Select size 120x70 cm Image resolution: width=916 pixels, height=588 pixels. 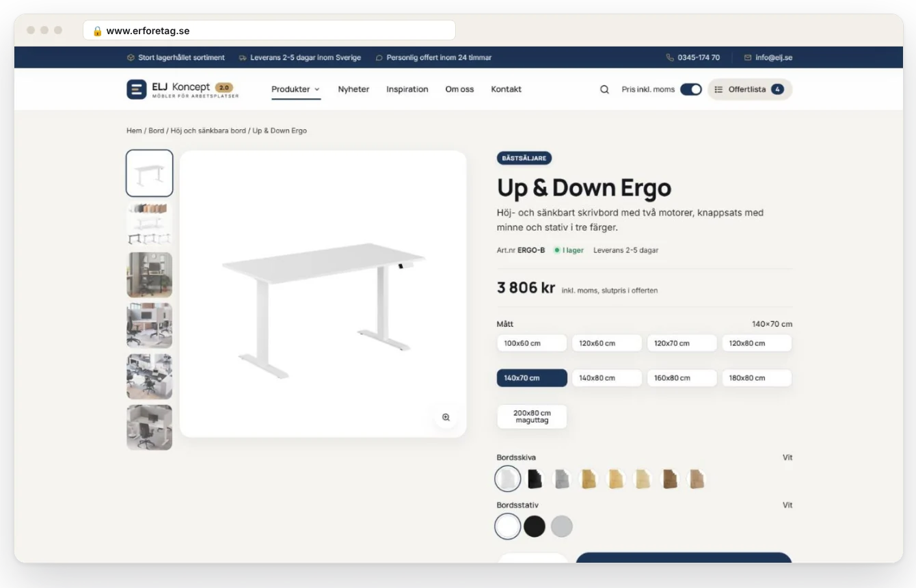coord(682,343)
